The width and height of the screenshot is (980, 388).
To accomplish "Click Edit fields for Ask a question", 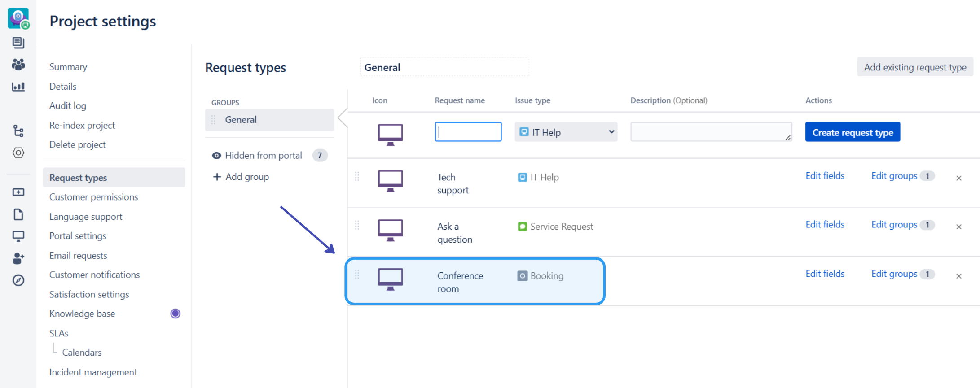I will (x=825, y=225).
